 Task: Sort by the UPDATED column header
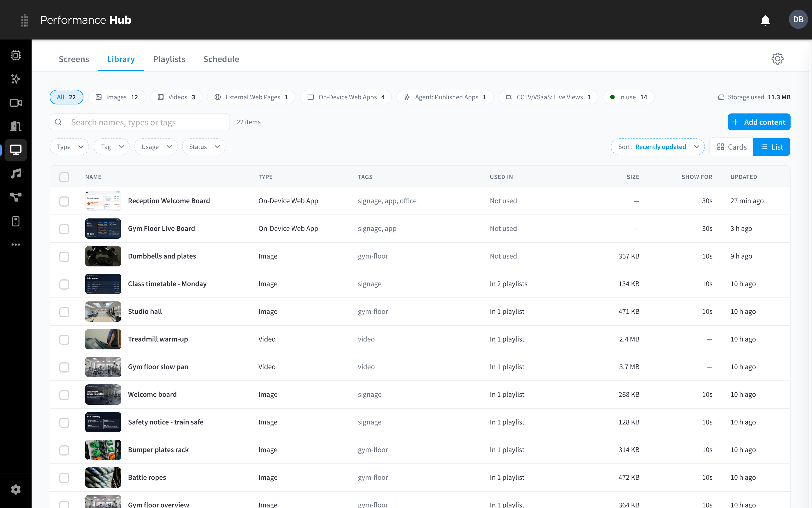743,177
